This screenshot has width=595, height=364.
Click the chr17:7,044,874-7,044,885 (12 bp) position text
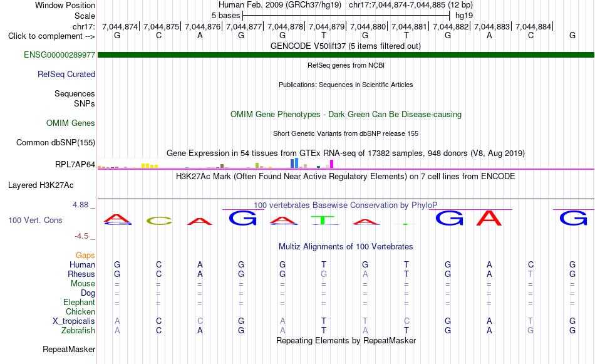pos(411,5)
